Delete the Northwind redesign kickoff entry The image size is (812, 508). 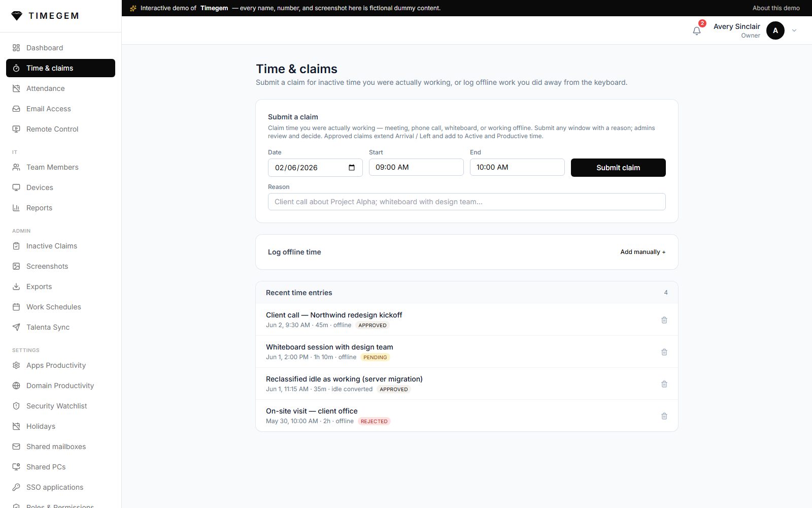(664, 320)
